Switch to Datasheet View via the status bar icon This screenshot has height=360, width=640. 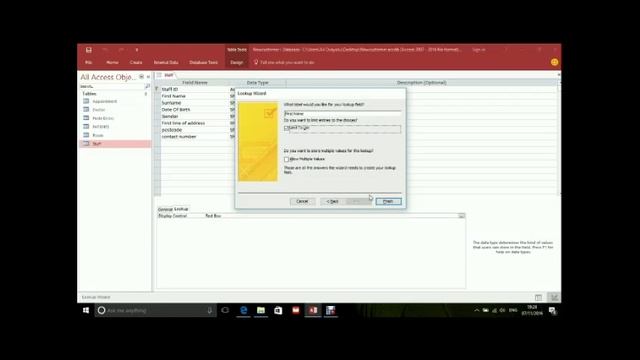click(x=538, y=298)
